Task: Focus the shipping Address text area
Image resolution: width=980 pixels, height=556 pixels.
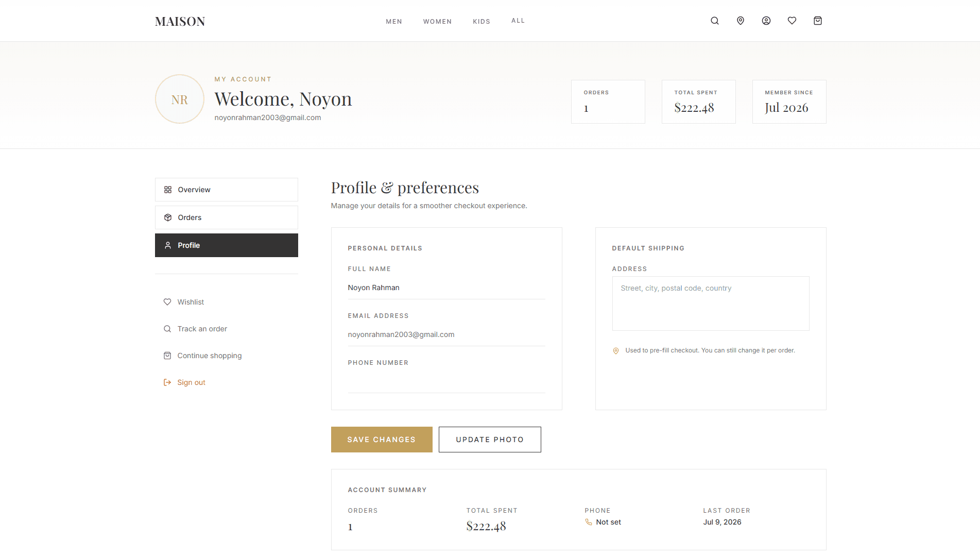Action: [x=711, y=304]
